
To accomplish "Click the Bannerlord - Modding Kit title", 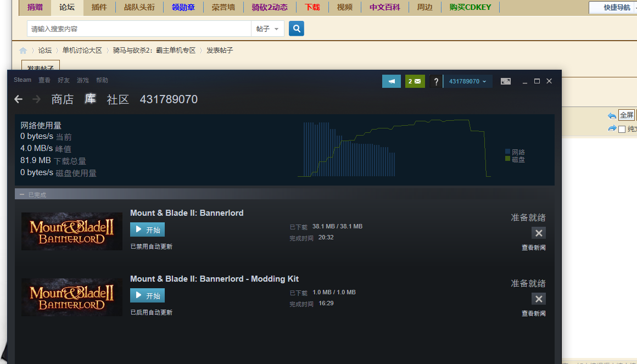I will 215,279.
